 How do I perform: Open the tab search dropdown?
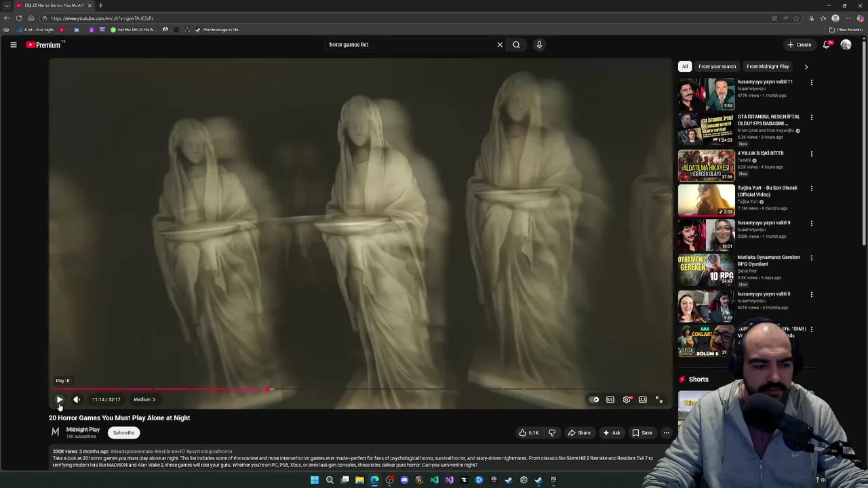click(7, 5)
